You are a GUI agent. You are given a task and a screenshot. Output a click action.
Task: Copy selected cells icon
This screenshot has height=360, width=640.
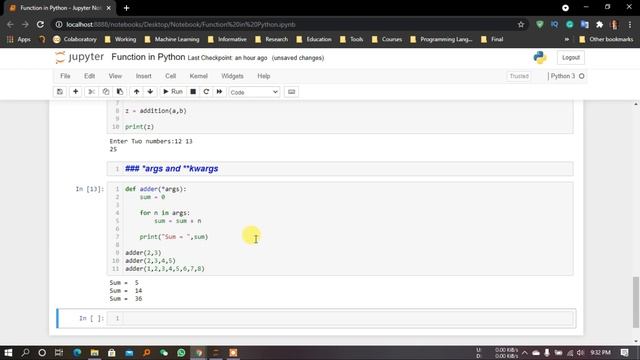106,92
